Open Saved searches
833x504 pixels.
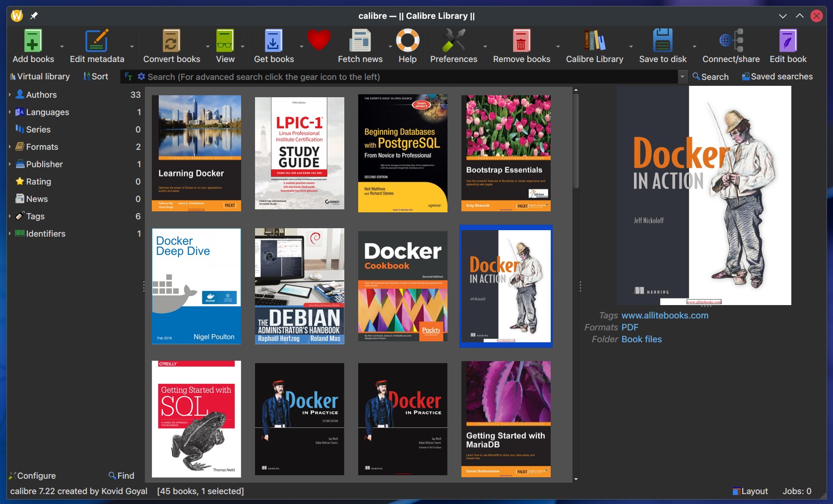tap(777, 76)
